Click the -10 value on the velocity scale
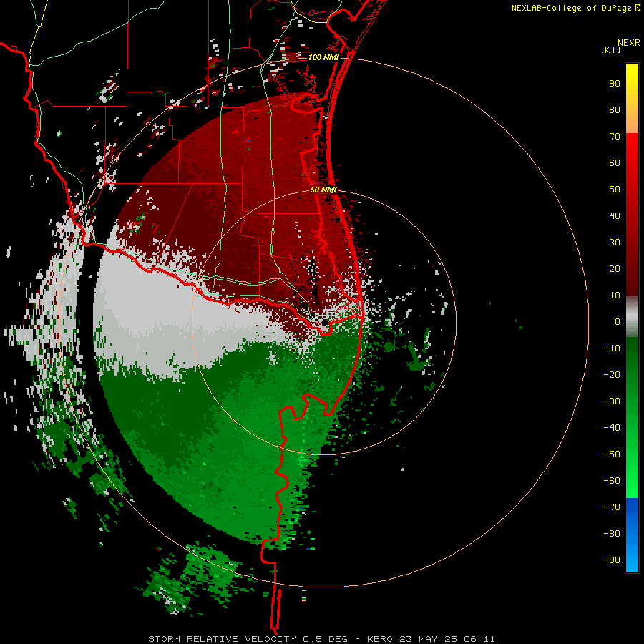Image resolution: width=644 pixels, height=644 pixels. 612,348
